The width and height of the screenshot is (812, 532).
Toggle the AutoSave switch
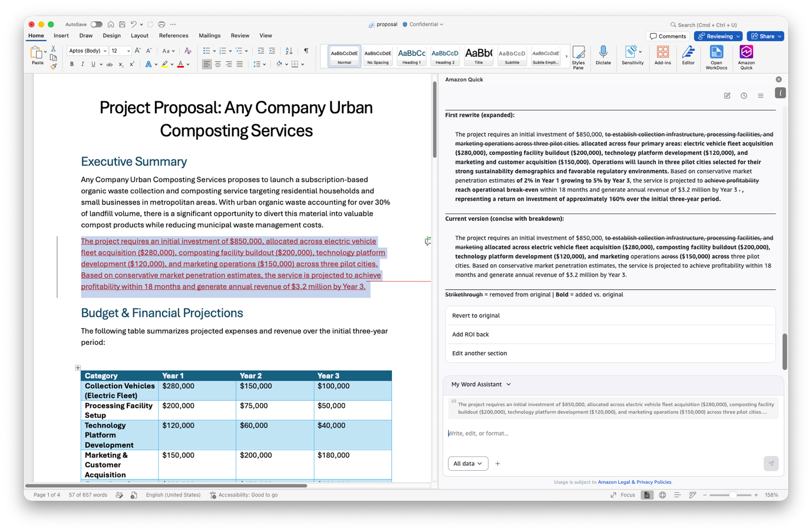(x=96, y=24)
